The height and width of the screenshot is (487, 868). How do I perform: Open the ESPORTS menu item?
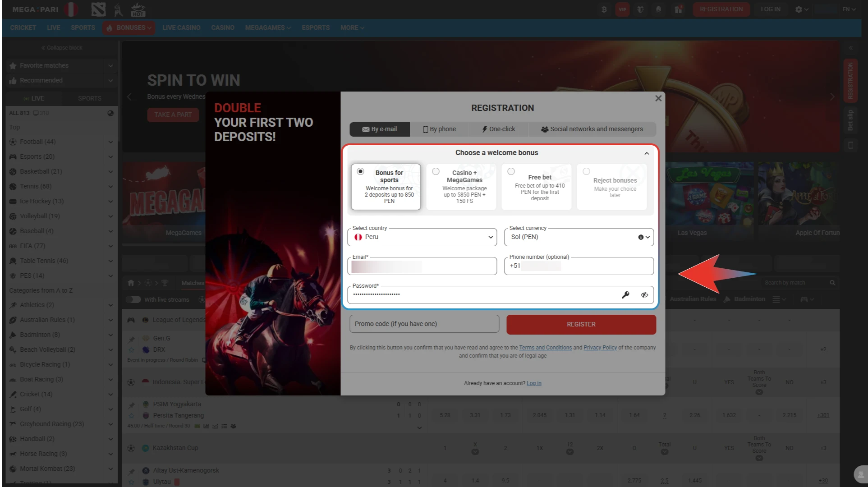pyautogui.click(x=316, y=28)
